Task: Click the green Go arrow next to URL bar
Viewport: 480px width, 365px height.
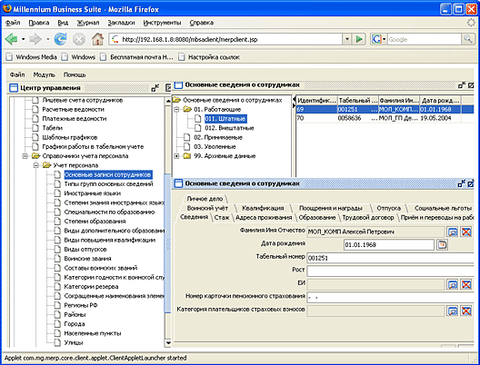Action: 359,39
